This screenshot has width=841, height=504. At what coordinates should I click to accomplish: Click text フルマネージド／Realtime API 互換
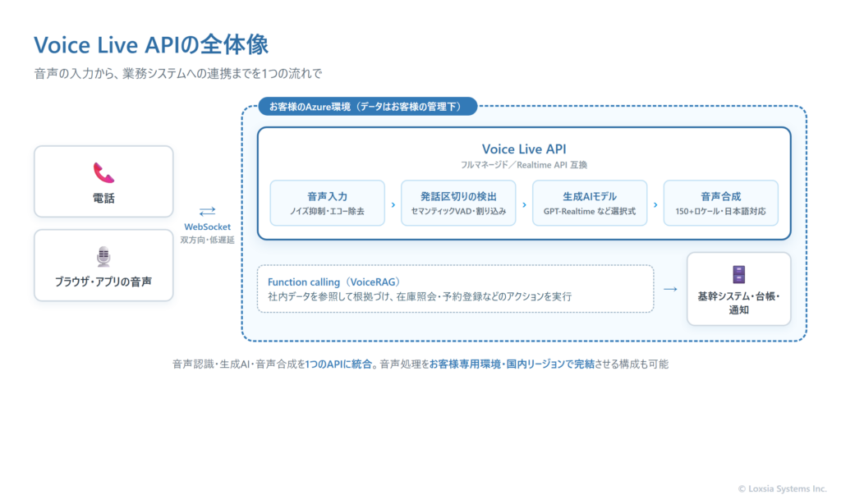tap(524, 165)
